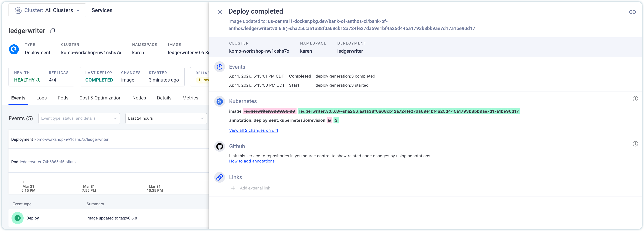Click removed image ledgerwriter:v999.99.99
644x231 pixels.
point(270,111)
